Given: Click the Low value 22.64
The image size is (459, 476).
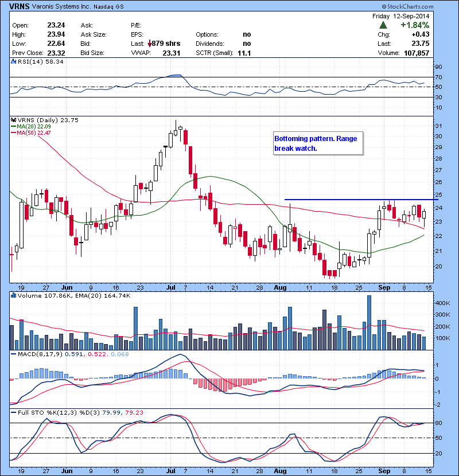Looking at the screenshot, I should 56,44.
